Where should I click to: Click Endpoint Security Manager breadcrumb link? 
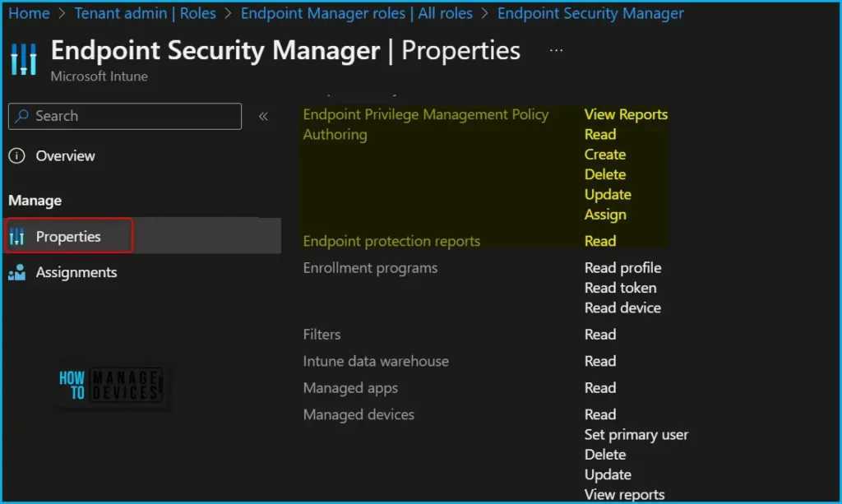click(x=590, y=13)
